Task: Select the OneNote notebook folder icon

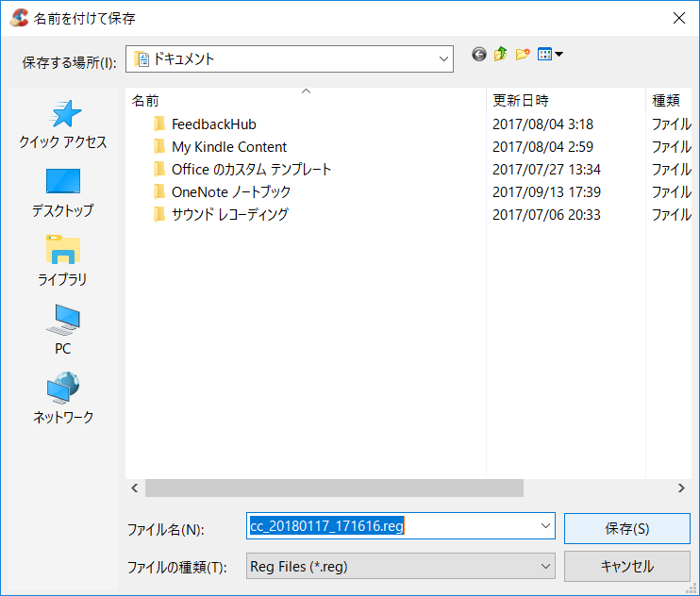Action: point(159,191)
